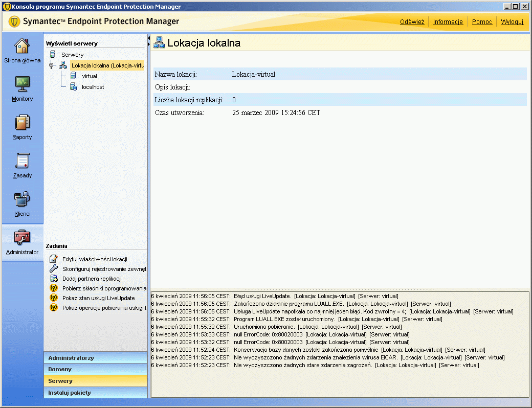The image size is (532, 408).
Task: Select Lokacja lokalna (Lokacja-virtual) in tree
Action: [x=107, y=65]
